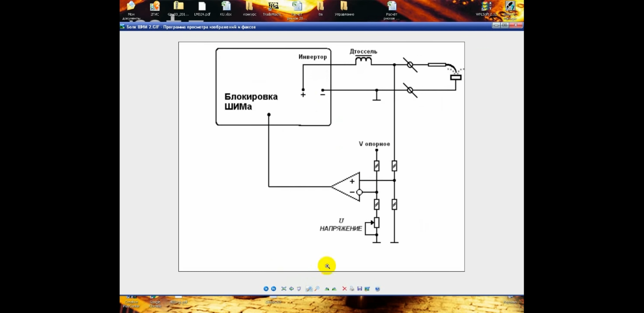Delete the image with red X
644x313 pixels.
pyautogui.click(x=344, y=289)
